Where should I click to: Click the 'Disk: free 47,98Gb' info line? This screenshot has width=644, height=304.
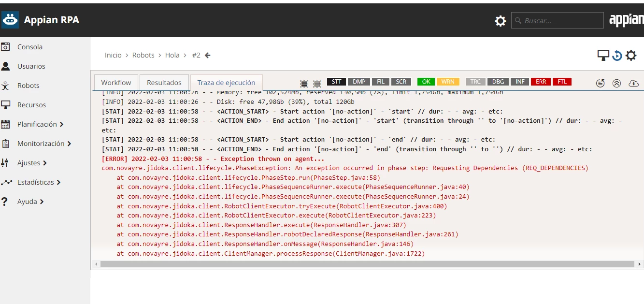(x=228, y=102)
